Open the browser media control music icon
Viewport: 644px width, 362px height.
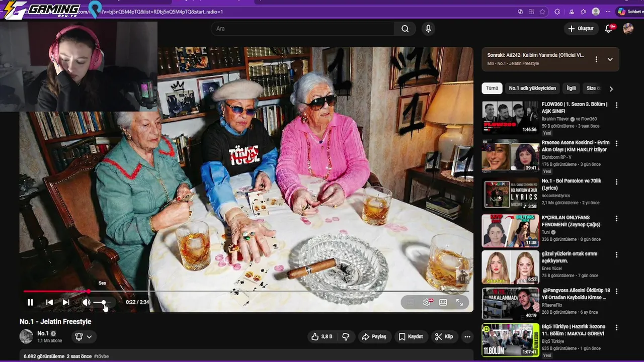coord(572,12)
